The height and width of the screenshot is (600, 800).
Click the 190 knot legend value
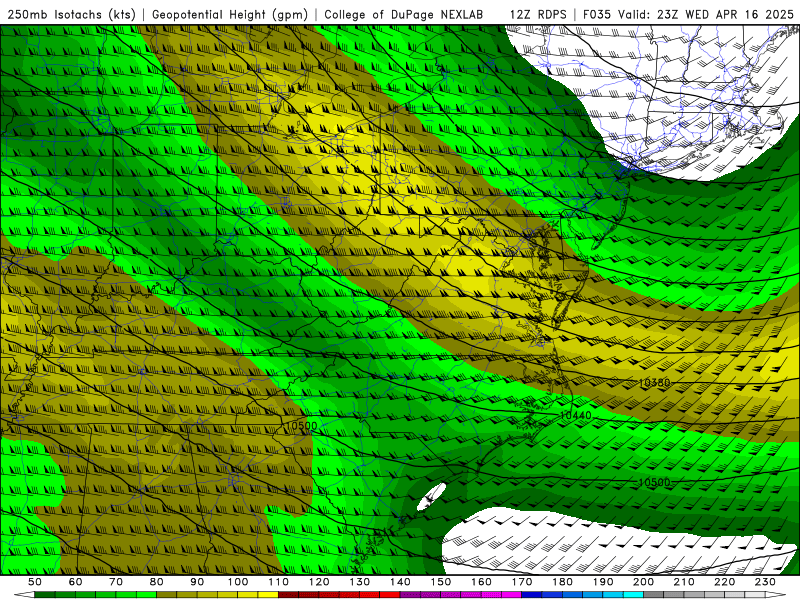coord(603,582)
